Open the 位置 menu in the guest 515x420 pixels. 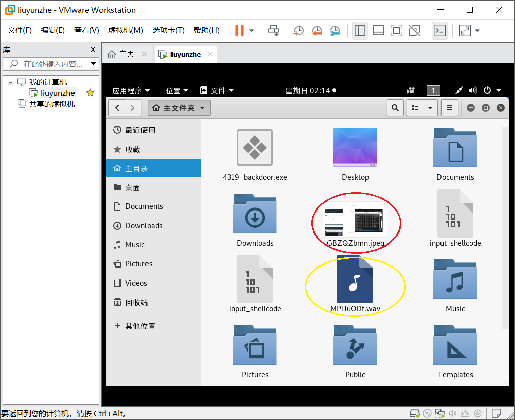click(177, 90)
